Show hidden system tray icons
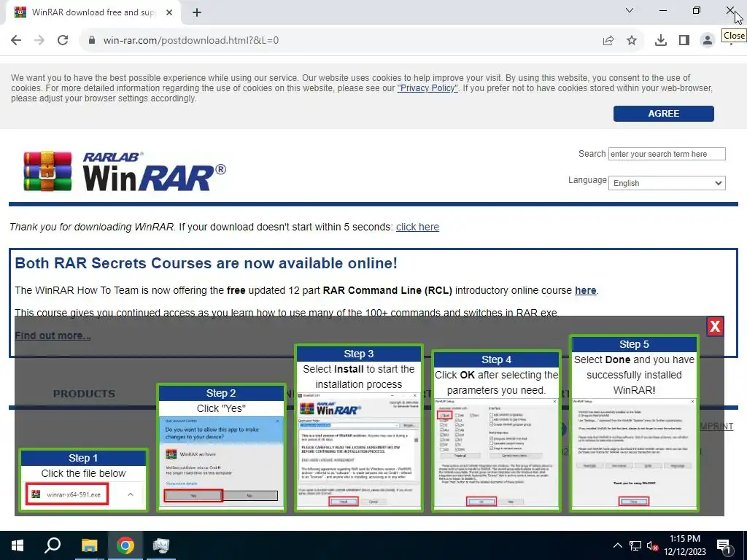The height and width of the screenshot is (560, 747). tap(617, 545)
